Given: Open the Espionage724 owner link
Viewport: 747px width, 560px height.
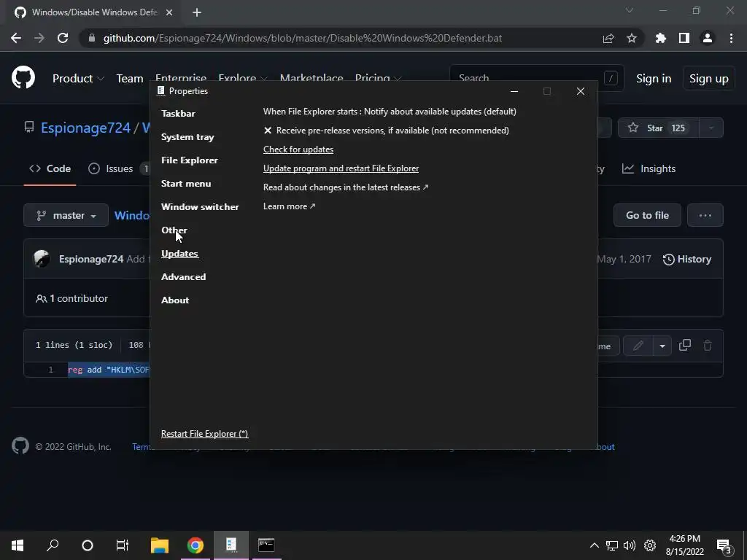Looking at the screenshot, I should 85,128.
